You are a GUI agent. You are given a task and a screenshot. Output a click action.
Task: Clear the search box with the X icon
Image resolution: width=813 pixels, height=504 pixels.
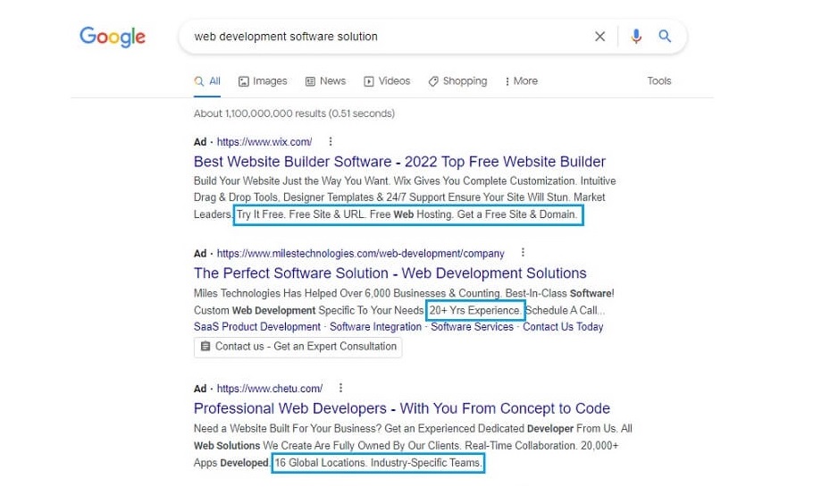(x=599, y=37)
